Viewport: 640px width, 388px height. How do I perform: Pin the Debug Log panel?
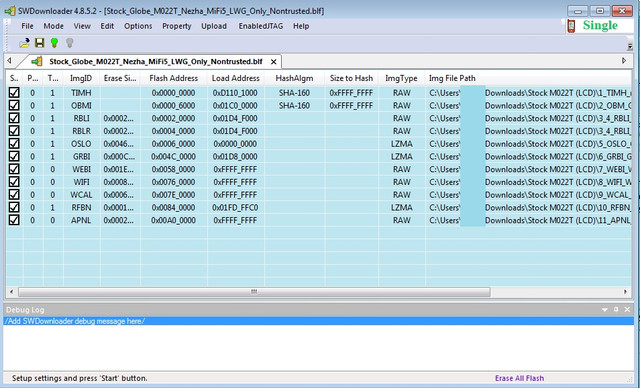click(616, 310)
